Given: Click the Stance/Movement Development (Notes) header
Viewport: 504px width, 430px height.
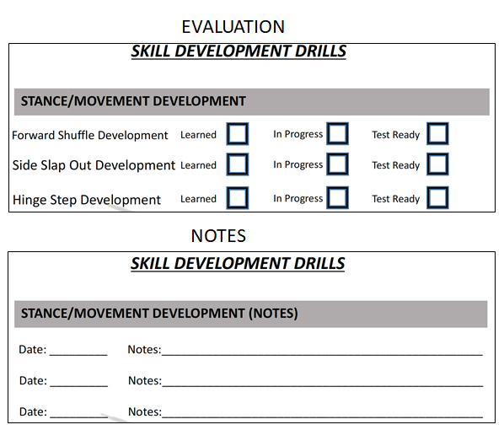Looking at the screenshot, I should coord(250,314).
